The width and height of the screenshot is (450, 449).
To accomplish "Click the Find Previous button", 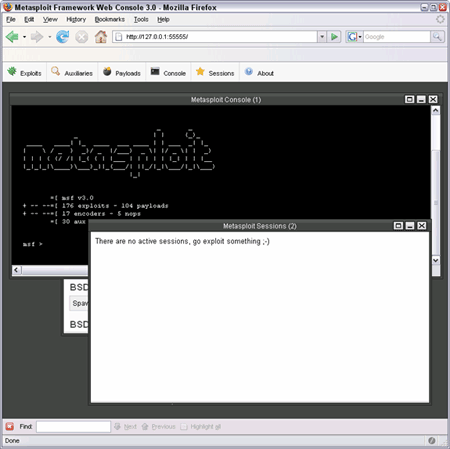I will [159, 426].
